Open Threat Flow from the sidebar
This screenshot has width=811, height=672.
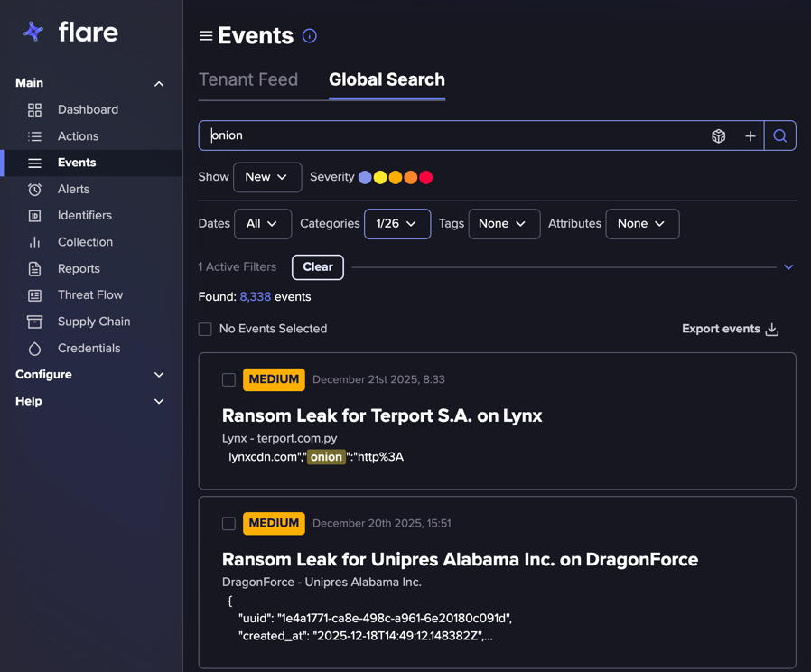[x=89, y=295]
